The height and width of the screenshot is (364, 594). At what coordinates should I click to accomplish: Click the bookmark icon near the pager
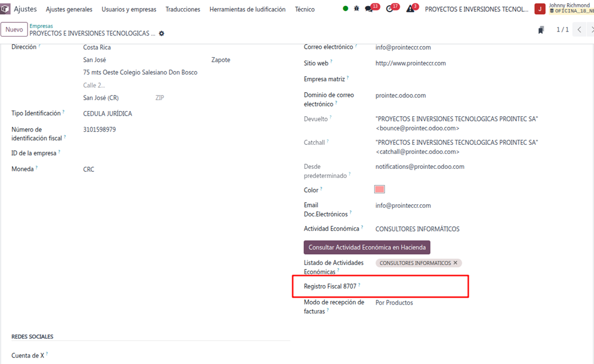[x=541, y=30]
